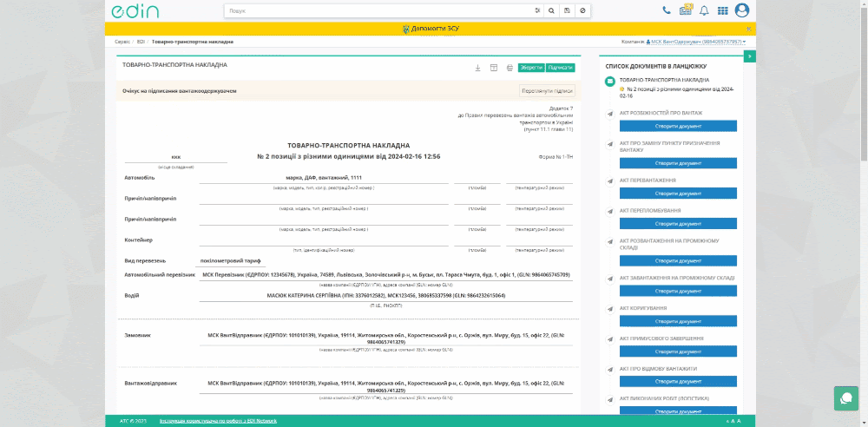Click the save search icon
Viewport: 868px width, 427px height.
coord(567,10)
